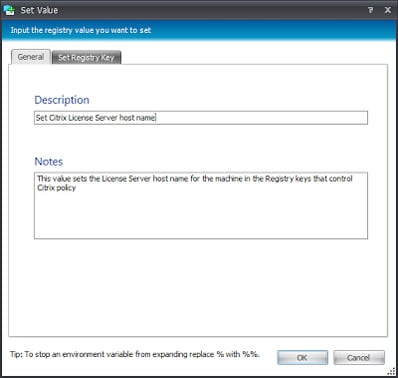Screen dimensions: 398x378
Task: Click the 'Description' heading label
Action: pos(62,100)
